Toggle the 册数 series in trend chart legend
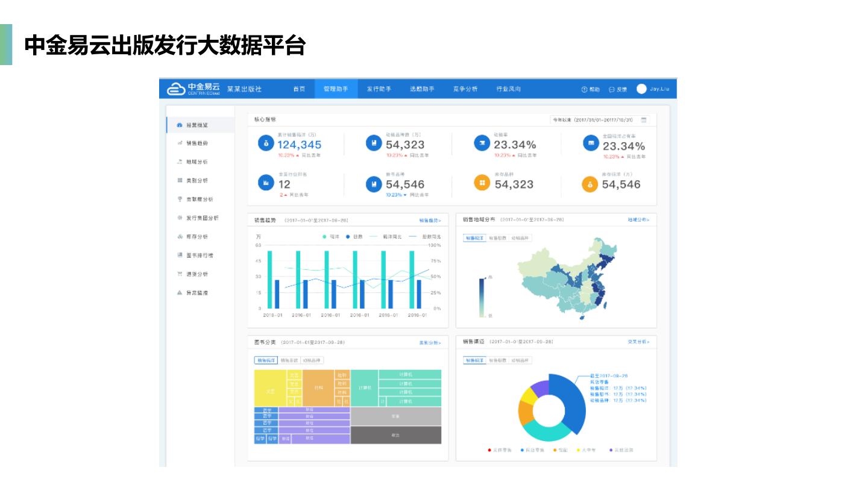Screen dimensions: 868x488 click(354, 237)
